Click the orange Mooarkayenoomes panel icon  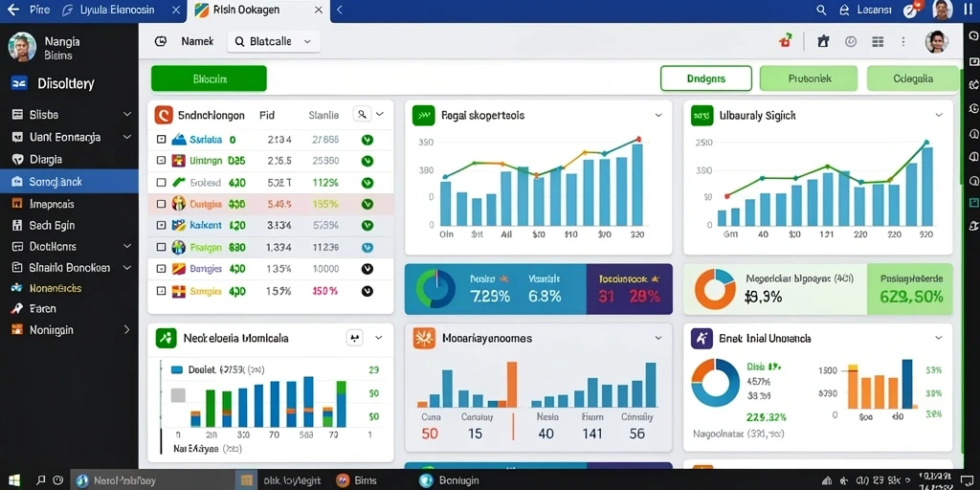[x=424, y=338]
